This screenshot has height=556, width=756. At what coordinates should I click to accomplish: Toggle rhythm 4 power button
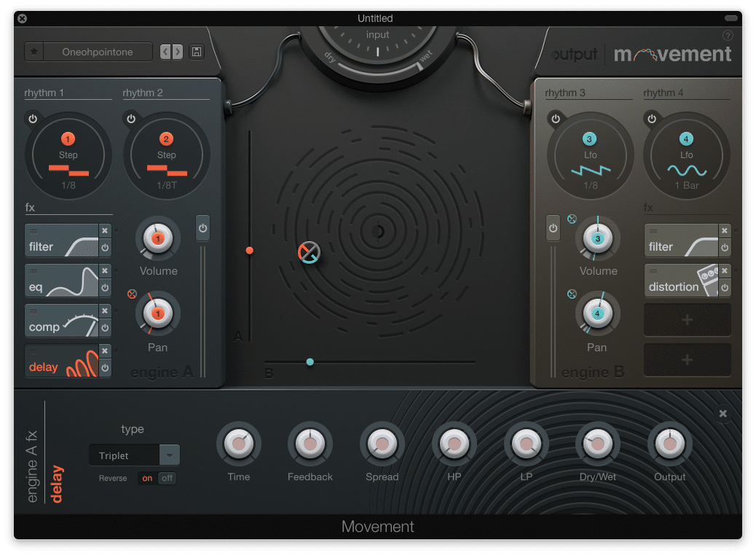(x=652, y=119)
